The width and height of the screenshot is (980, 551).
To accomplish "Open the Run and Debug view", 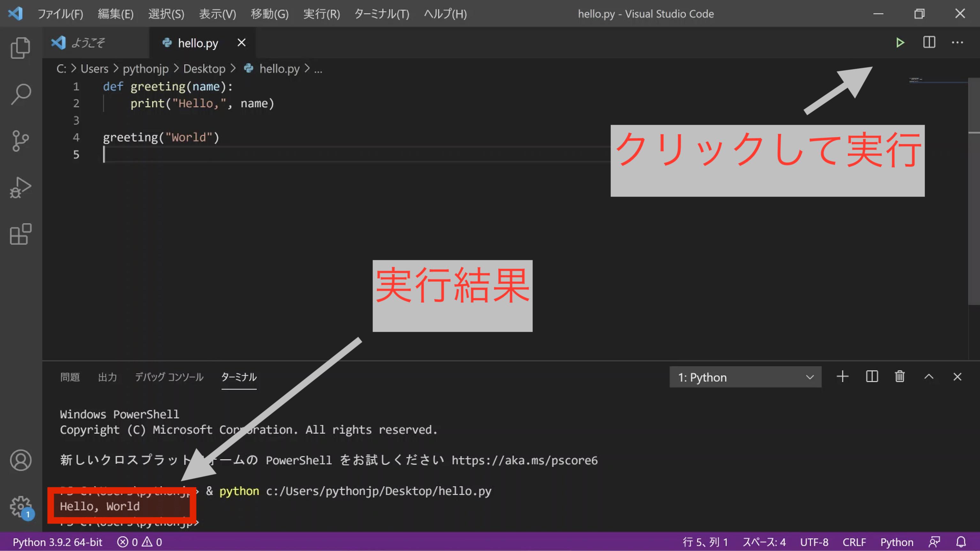I will click(20, 187).
